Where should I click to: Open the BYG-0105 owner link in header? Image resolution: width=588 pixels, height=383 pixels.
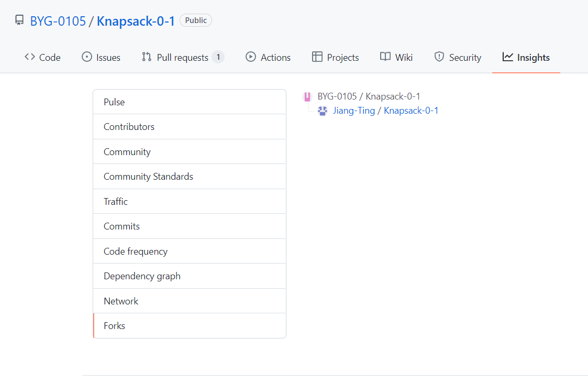58,21
